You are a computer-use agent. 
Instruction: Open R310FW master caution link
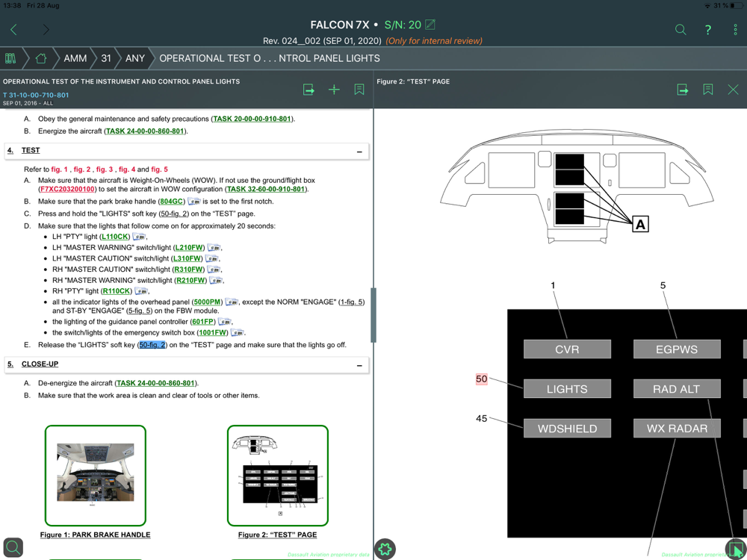pyautogui.click(x=189, y=270)
